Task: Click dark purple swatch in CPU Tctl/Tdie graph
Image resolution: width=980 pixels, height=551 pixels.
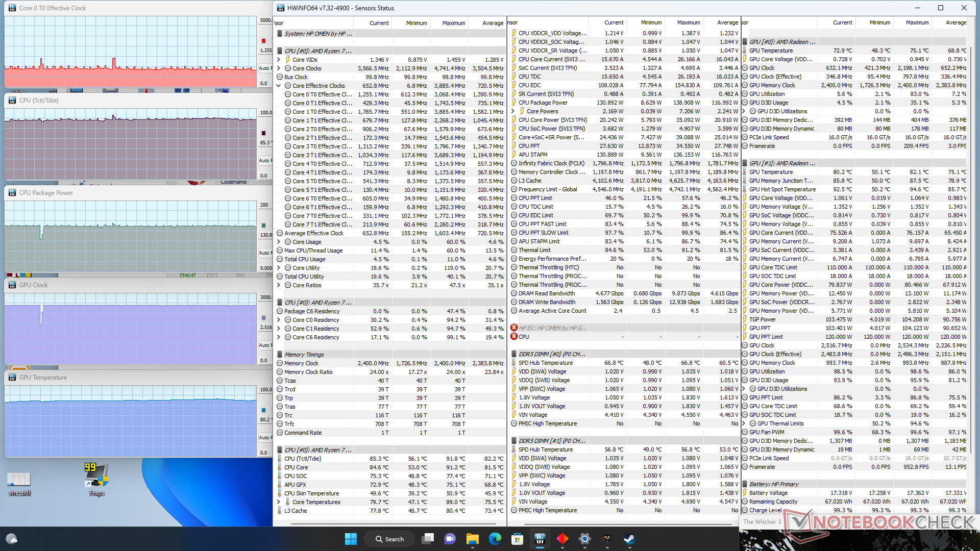Action: click(263, 133)
